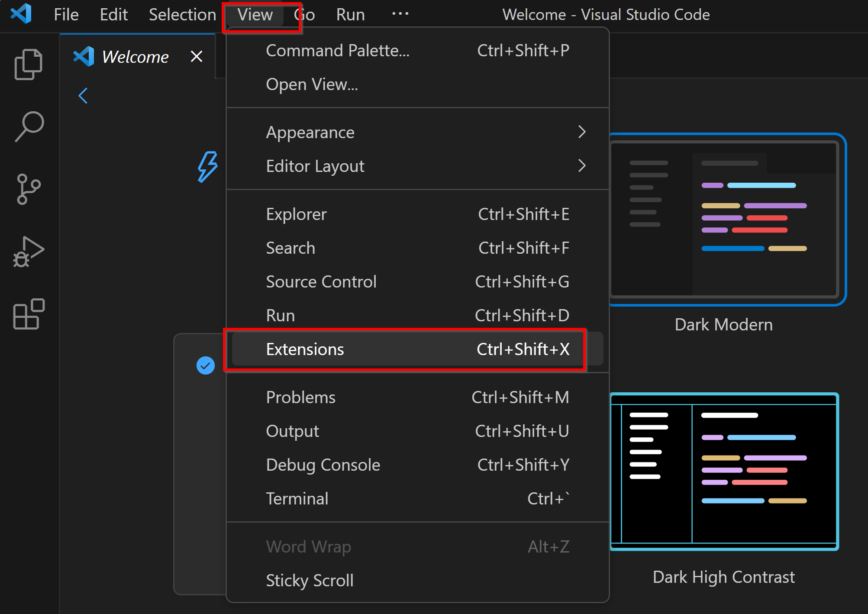This screenshot has width=868, height=614.
Task: Select the Welcome editor tab
Action: (138, 56)
